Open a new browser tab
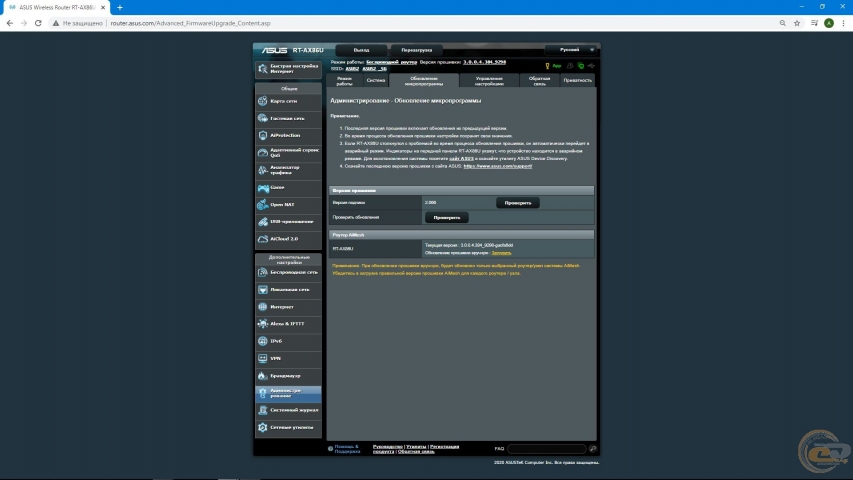 coord(120,8)
